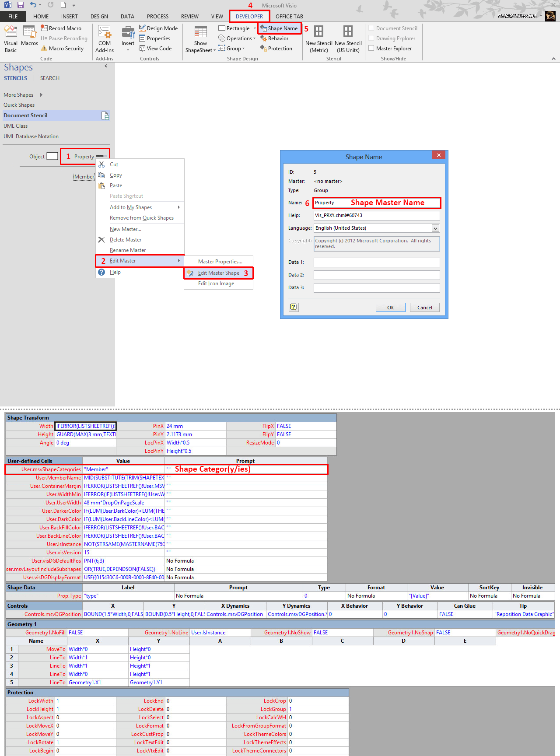Open the quick access toolbar customize arrow
The image size is (560, 756).
(73, 5)
